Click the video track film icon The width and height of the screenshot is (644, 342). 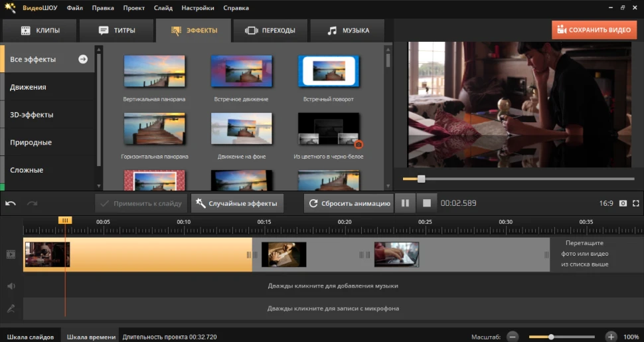point(11,254)
